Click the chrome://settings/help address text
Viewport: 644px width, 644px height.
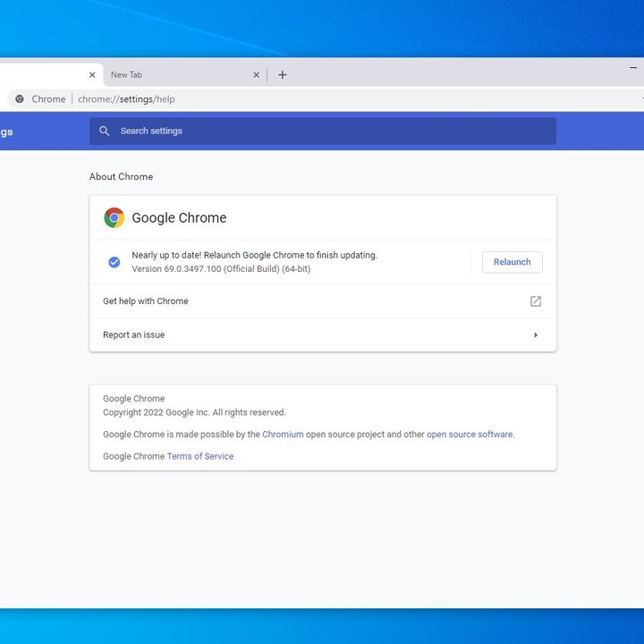click(x=126, y=99)
